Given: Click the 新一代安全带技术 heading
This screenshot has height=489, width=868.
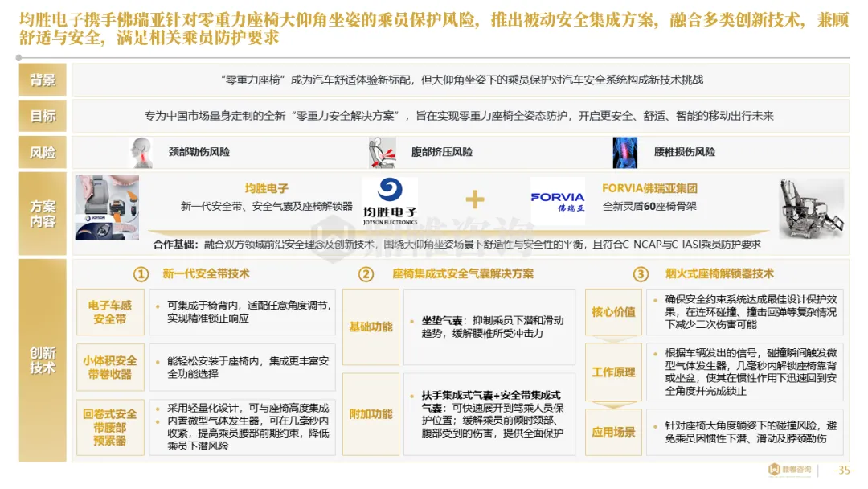Looking at the screenshot, I should point(206,274).
